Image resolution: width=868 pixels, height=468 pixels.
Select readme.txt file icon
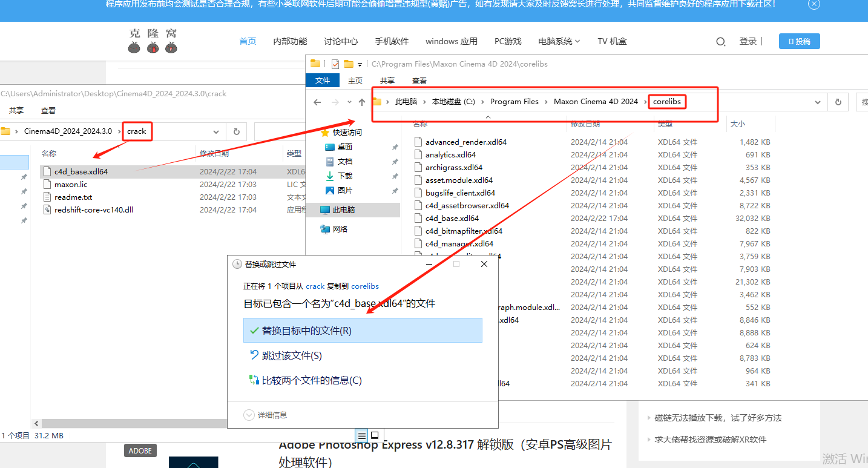point(48,197)
